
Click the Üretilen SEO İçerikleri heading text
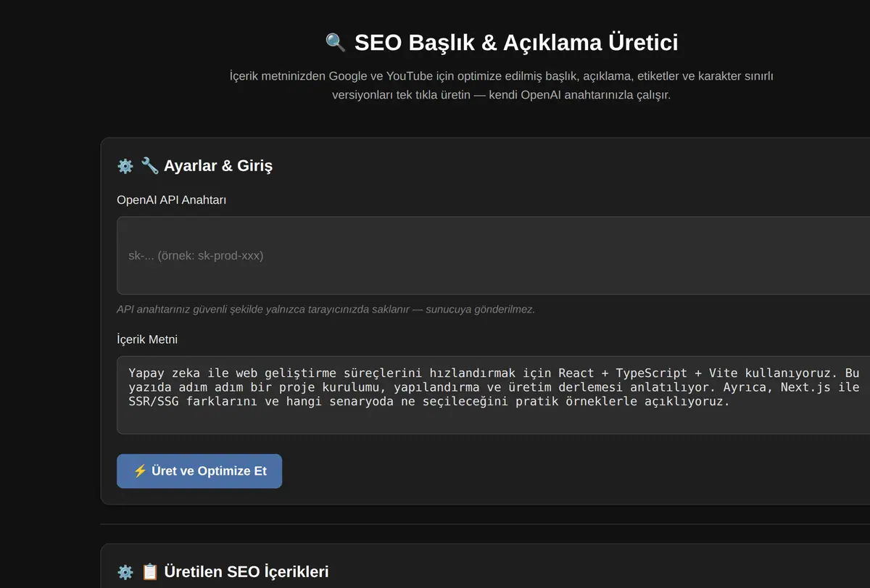pos(246,572)
